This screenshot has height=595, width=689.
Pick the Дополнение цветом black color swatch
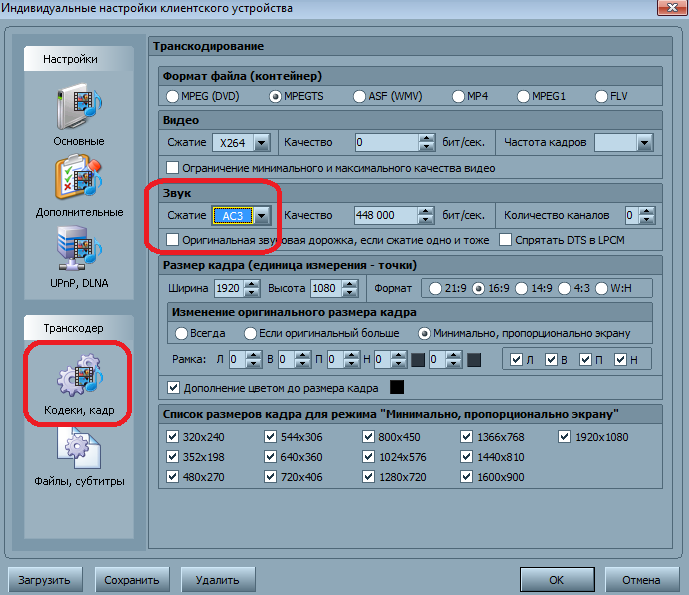coord(397,387)
